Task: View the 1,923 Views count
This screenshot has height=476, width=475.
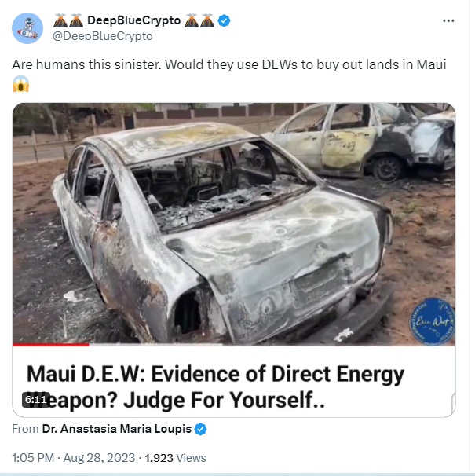Action: coord(175,458)
